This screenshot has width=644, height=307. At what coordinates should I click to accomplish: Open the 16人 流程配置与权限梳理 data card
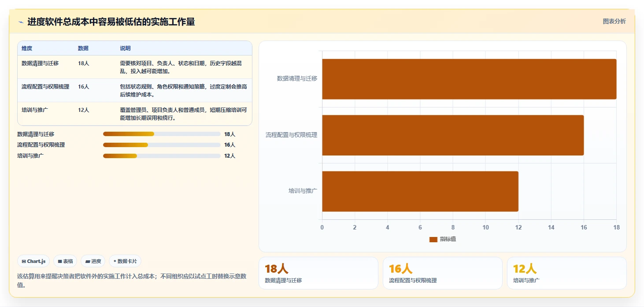click(x=443, y=273)
